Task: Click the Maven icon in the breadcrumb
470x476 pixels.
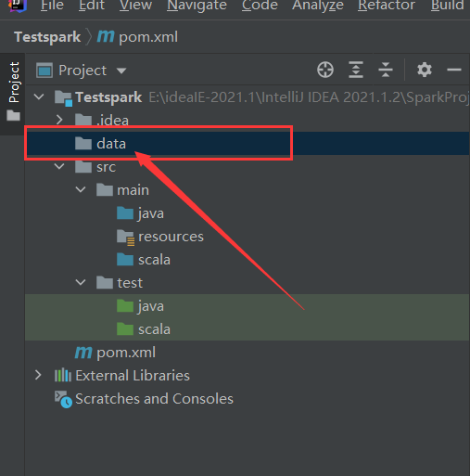Action: pos(106,37)
